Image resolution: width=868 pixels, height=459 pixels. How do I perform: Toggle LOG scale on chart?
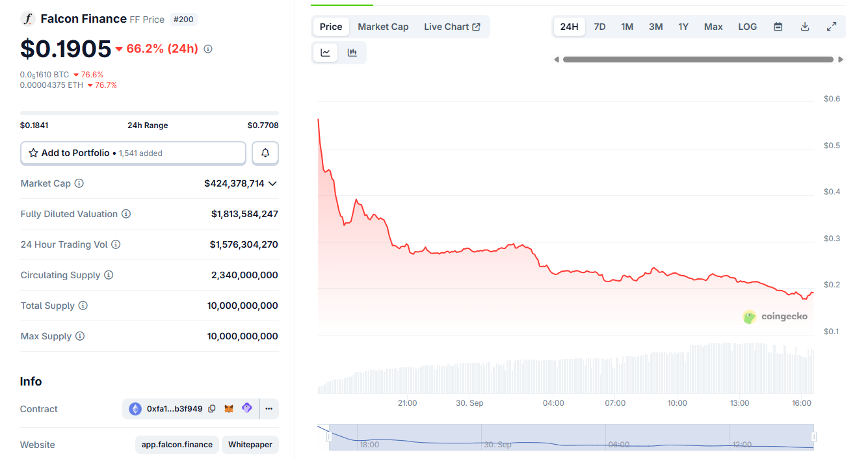(748, 27)
